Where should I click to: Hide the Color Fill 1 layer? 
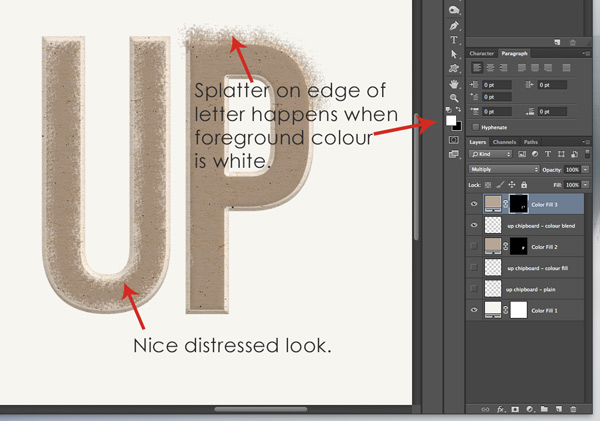pyautogui.click(x=474, y=311)
